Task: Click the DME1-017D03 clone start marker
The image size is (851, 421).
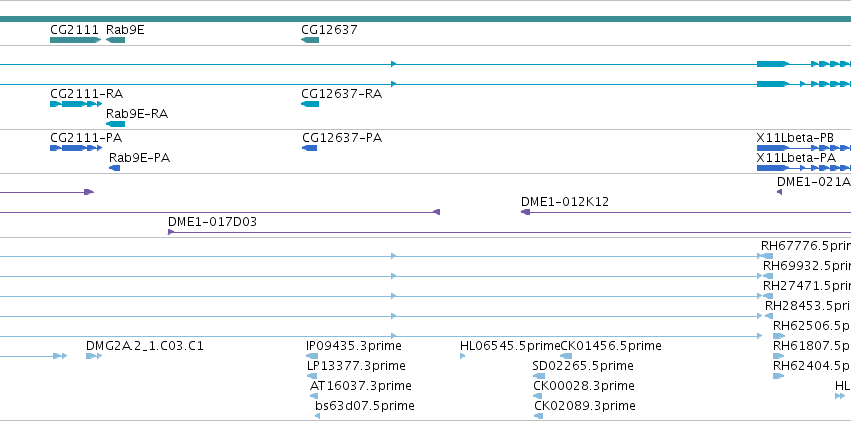Action: coord(171,232)
